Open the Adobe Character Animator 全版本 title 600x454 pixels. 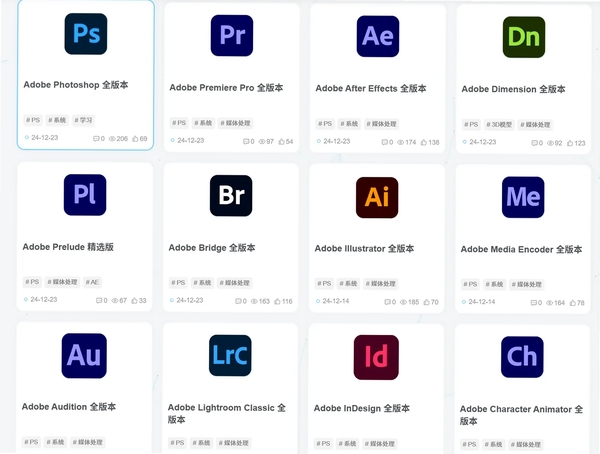coord(521,415)
